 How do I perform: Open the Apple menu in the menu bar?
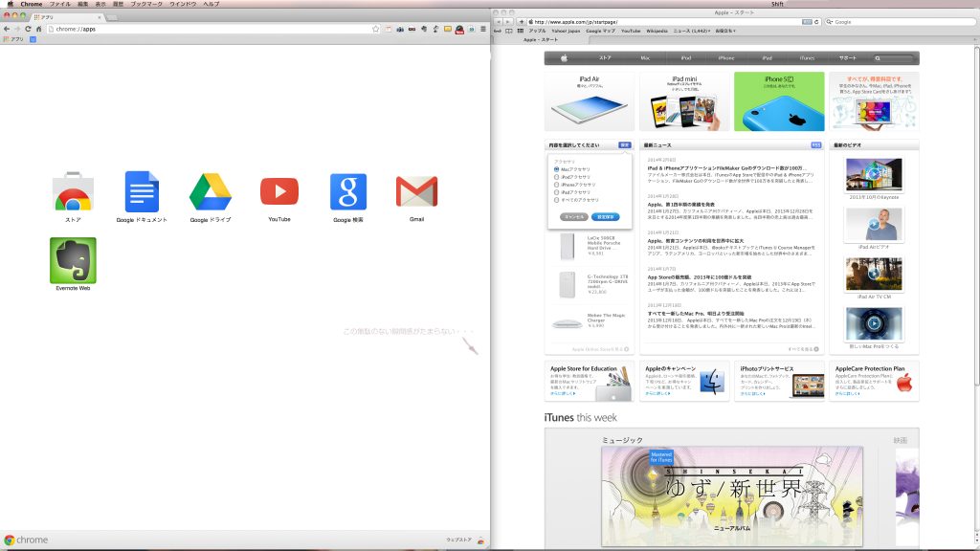(x=10, y=4)
